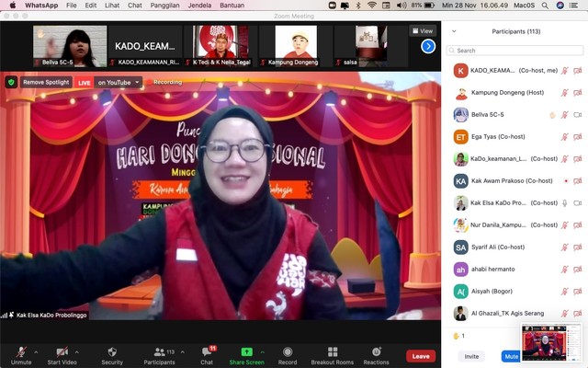Click the green encryption shield icon

(x=11, y=82)
